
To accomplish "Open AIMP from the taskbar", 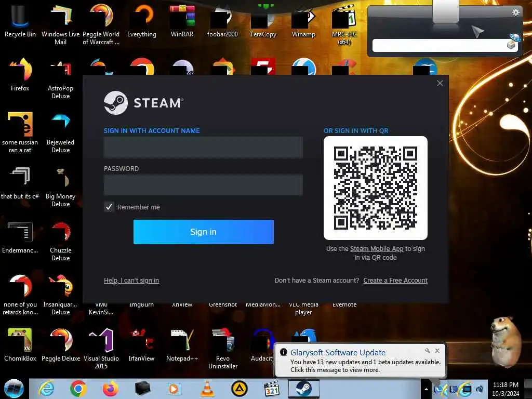I will [x=240, y=389].
